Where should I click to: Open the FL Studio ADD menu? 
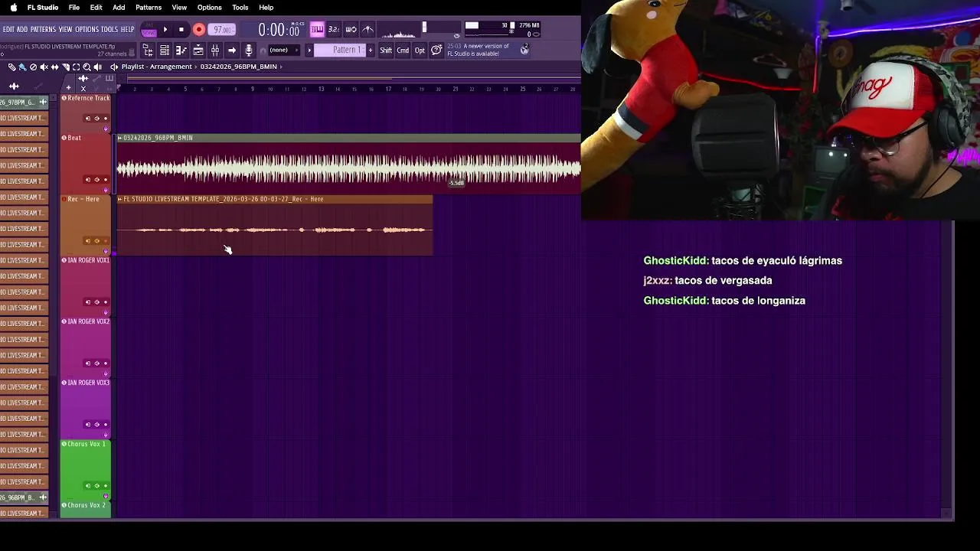pyautogui.click(x=22, y=30)
